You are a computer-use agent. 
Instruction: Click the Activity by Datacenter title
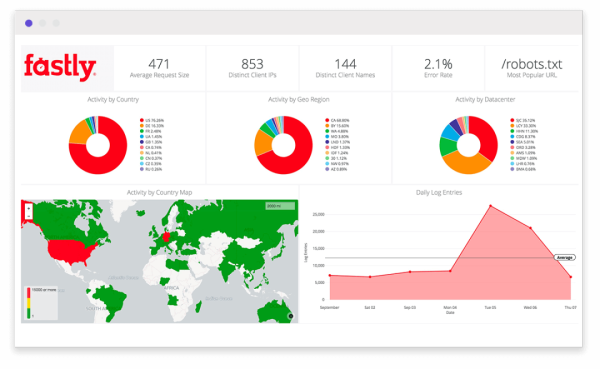click(485, 99)
